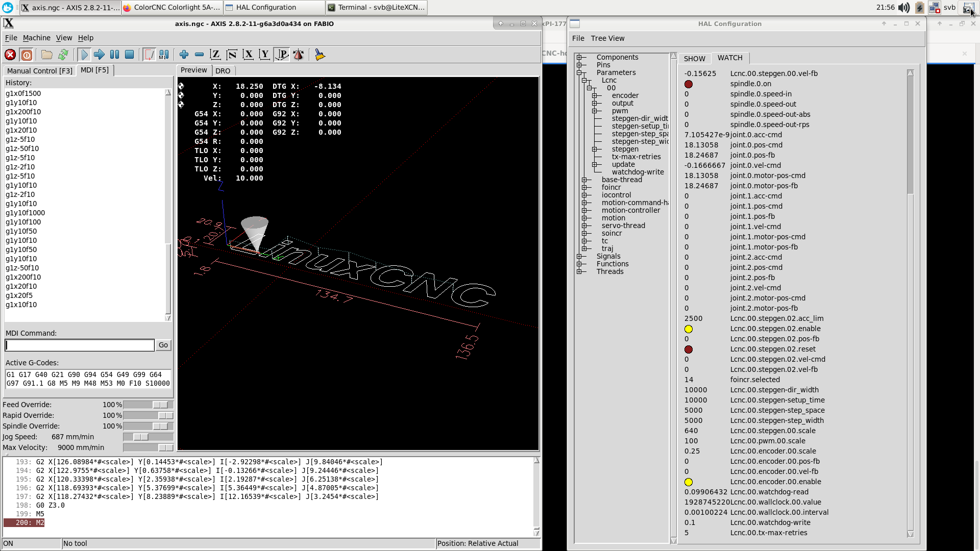This screenshot has height=551, width=980.
Task: Execute next line with step arrow icon
Action: [100, 55]
